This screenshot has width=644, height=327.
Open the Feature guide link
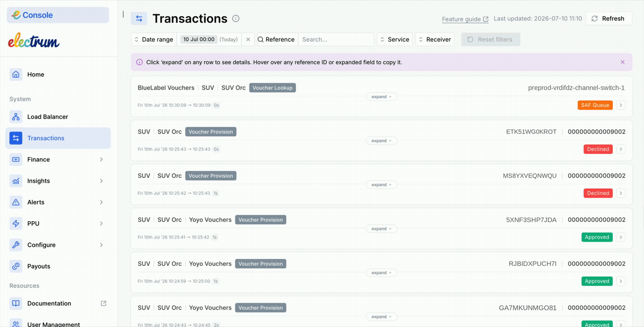[x=465, y=19]
